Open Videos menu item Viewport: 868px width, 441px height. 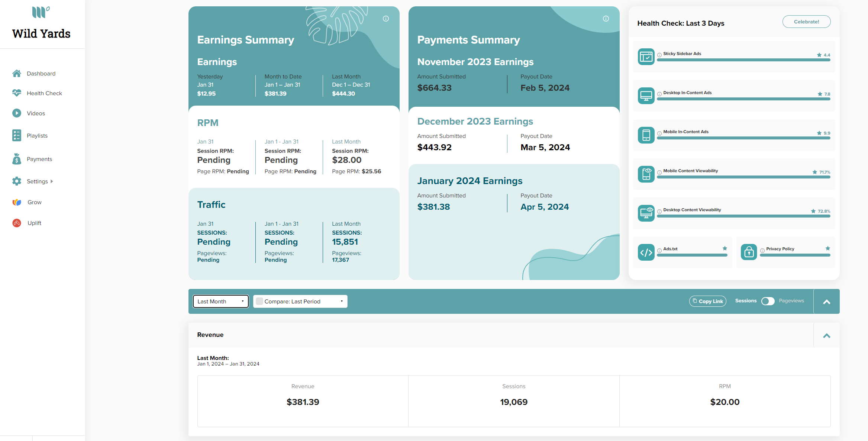point(36,113)
